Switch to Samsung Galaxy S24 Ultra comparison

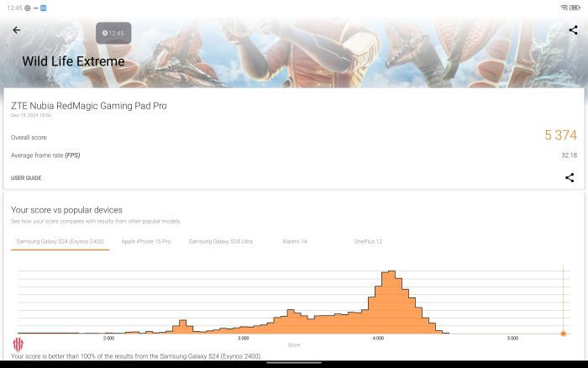click(x=220, y=241)
